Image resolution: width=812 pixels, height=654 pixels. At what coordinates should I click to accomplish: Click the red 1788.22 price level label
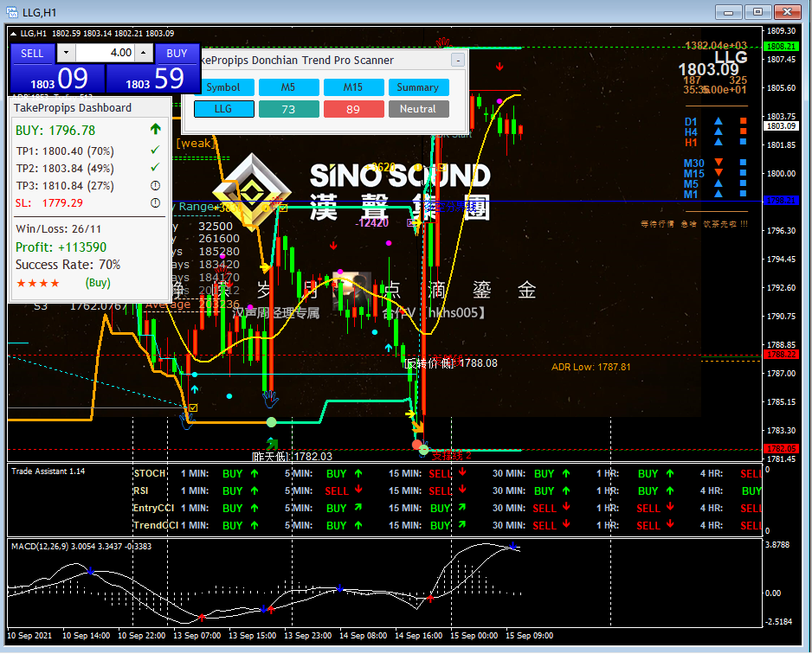click(781, 355)
